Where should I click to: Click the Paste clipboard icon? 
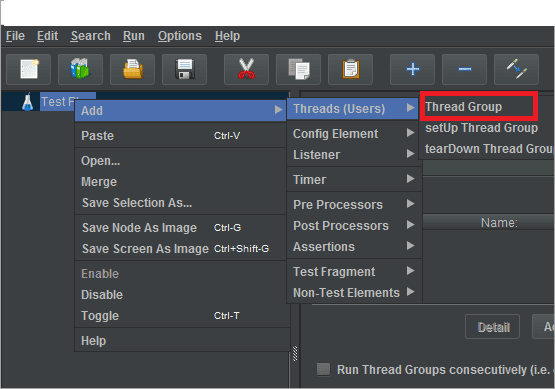click(x=350, y=69)
